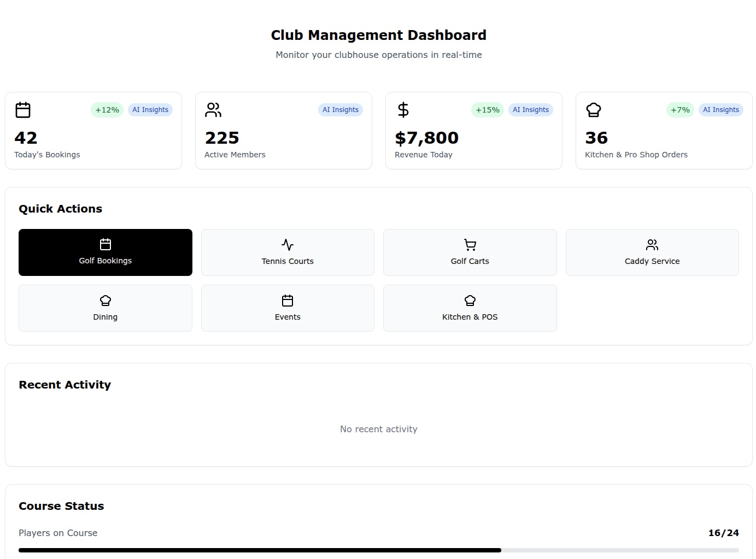The height and width of the screenshot is (559, 756).
Task: Click the 16/24 players count
Action: tap(723, 532)
